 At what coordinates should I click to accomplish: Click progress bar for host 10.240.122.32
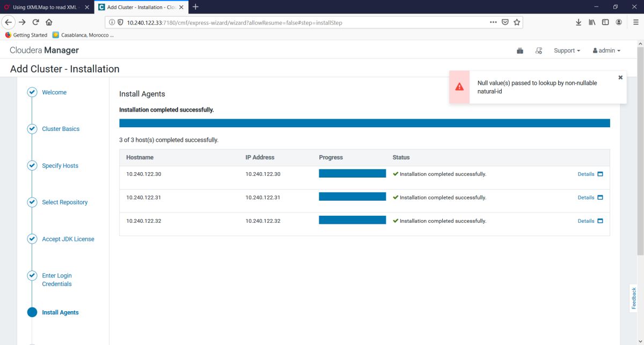tap(352, 220)
